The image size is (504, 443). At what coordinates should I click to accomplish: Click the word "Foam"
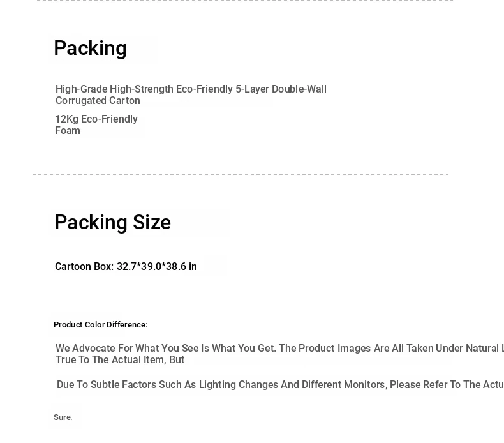click(x=68, y=131)
